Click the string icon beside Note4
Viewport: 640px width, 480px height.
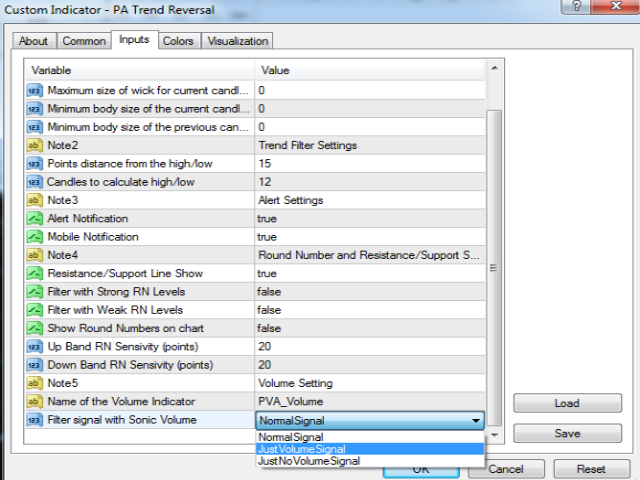(x=35, y=255)
